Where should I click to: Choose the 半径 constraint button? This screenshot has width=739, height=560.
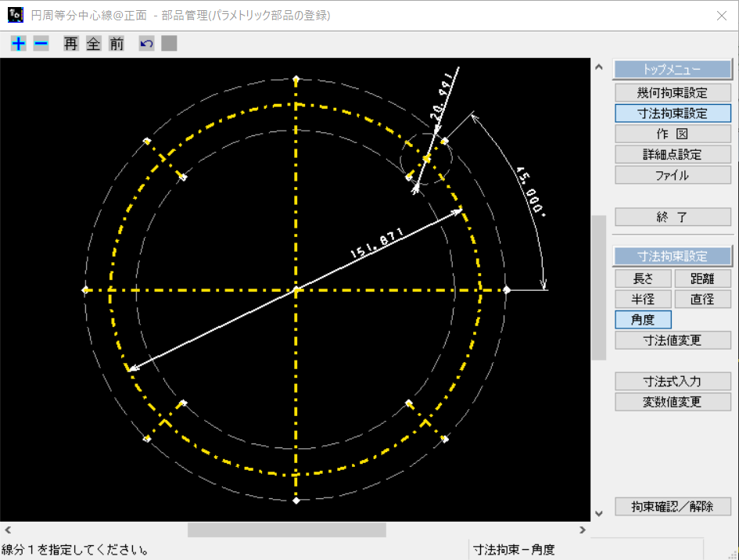point(643,300)
